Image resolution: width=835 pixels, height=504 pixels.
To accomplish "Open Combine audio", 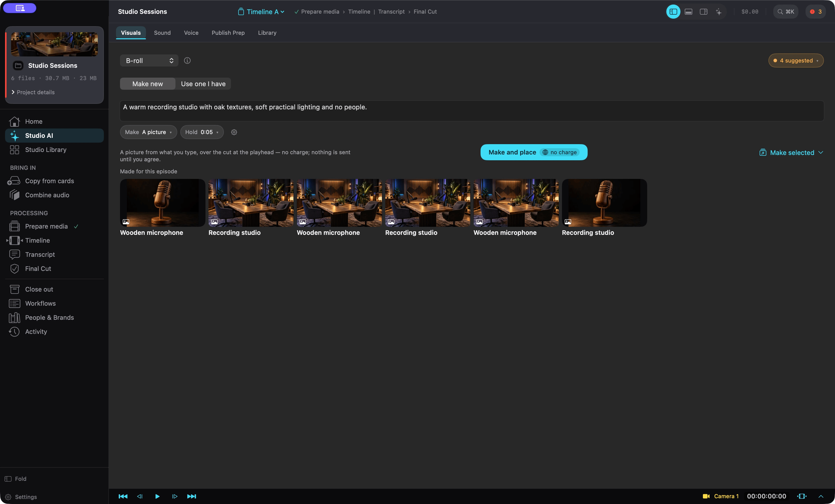I will click(54, 195).
